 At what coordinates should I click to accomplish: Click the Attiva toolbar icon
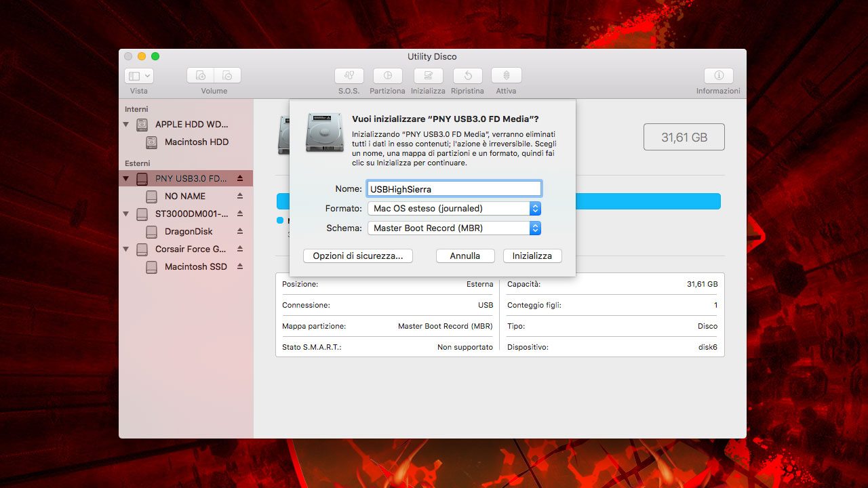click(x=506, y=76)
